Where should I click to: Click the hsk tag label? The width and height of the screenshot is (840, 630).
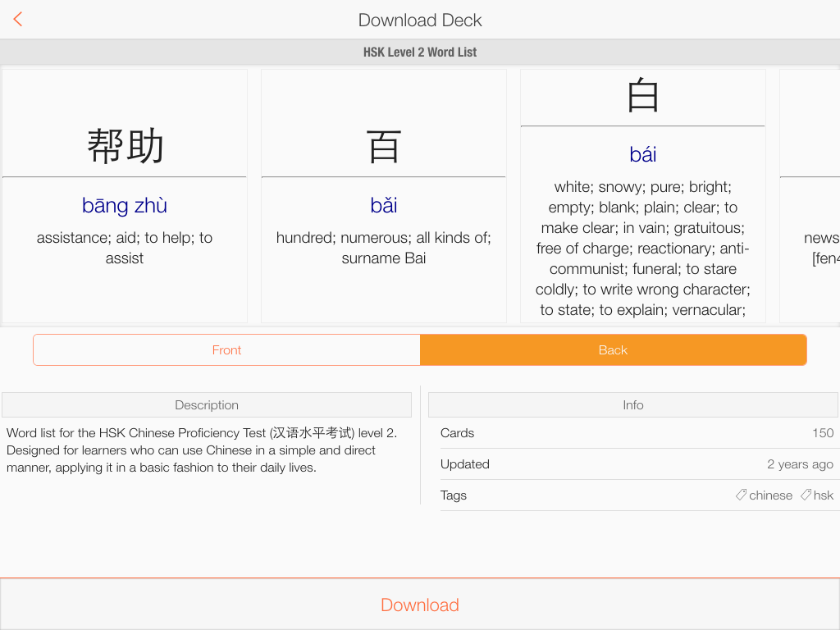[x=824, y=495]
